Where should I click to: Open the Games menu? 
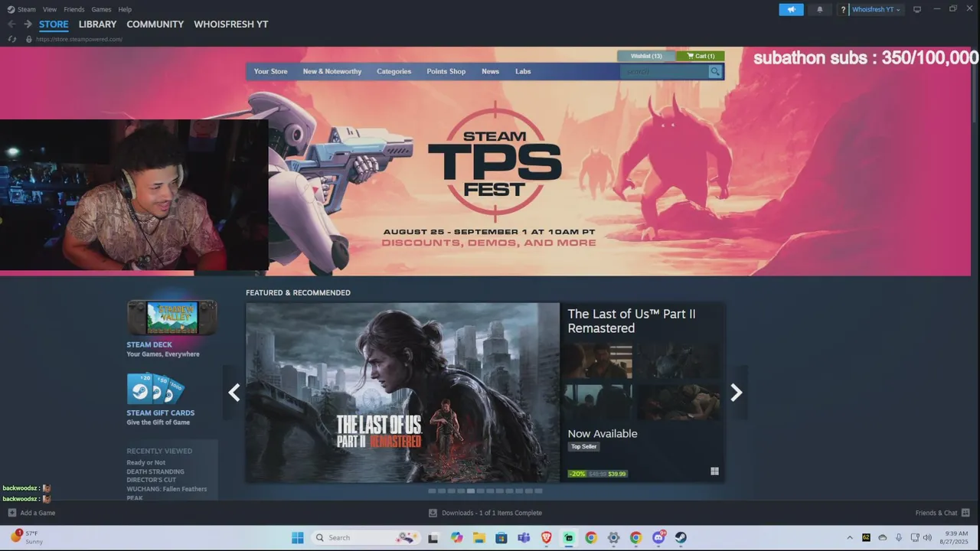click(x=101, y=9)
